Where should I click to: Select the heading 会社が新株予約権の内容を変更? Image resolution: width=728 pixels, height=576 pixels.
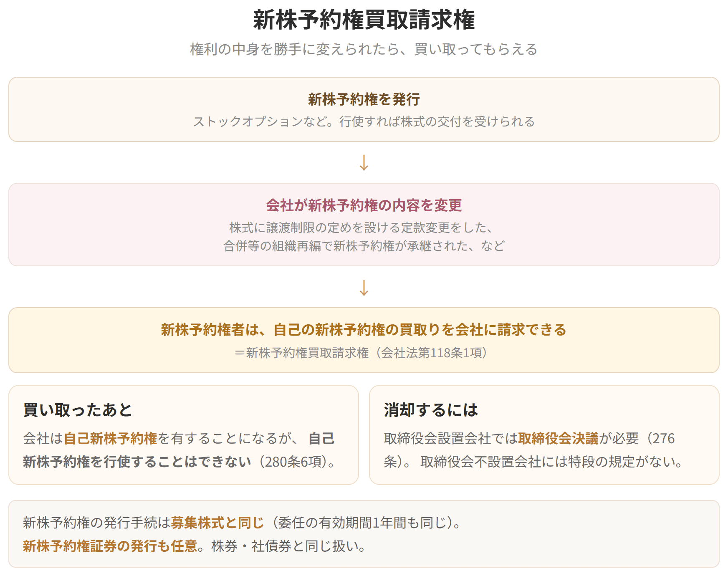[x=364, y=205]
